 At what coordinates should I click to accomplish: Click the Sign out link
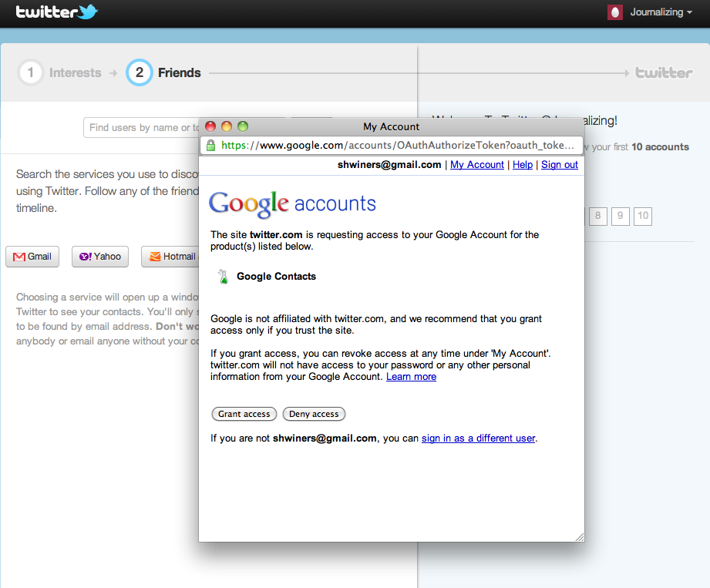coord(560,165)
